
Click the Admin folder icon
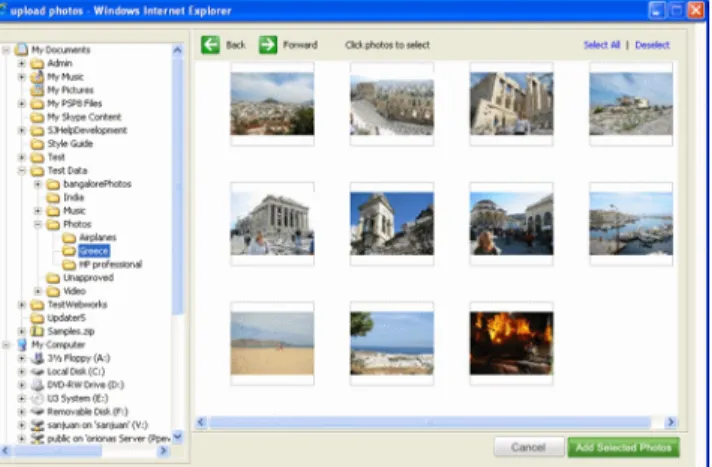[37, 63]
